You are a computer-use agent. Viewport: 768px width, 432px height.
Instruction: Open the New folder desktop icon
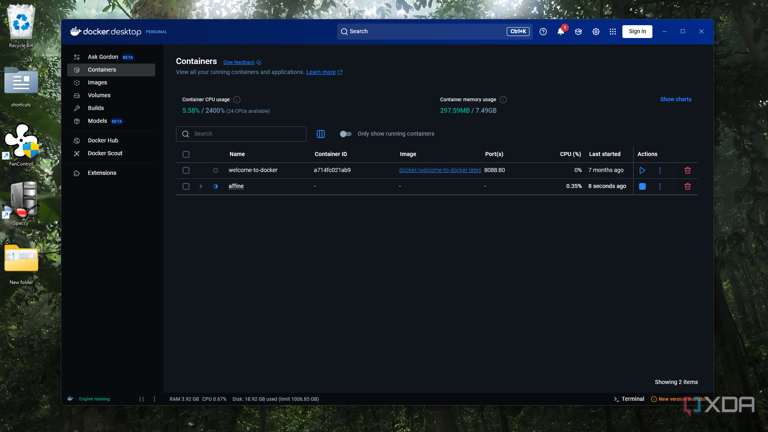click(x=21, y=264)
